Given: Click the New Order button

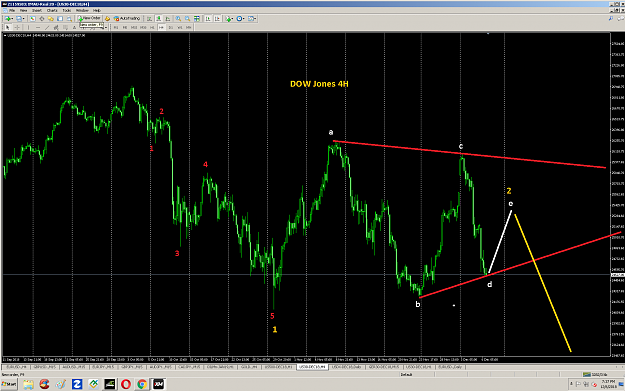Looking at the screenshot, I should point(89,18).
